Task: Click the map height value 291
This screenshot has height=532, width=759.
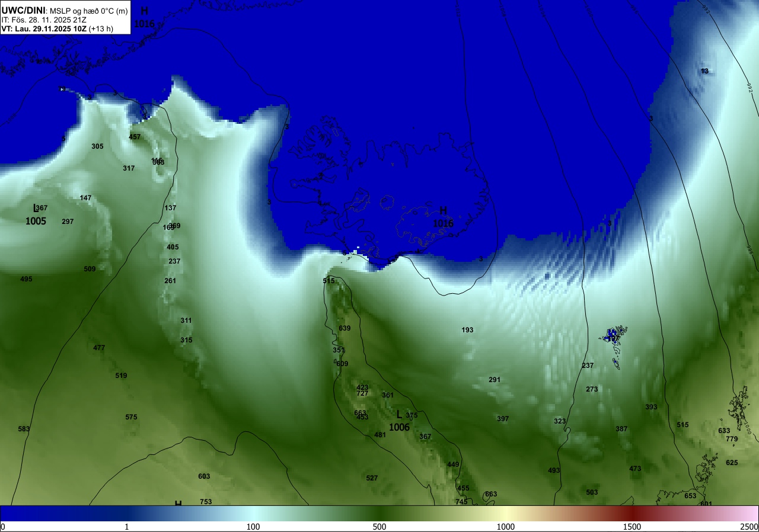Action: click(495, 380)
